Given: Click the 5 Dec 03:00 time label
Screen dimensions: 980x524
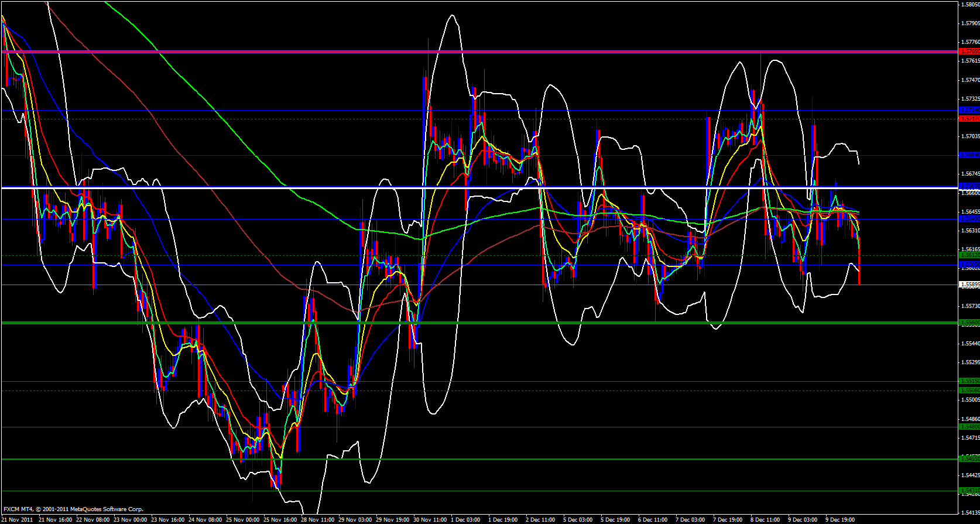Looking at the screenshot, I should coord(578,519).
